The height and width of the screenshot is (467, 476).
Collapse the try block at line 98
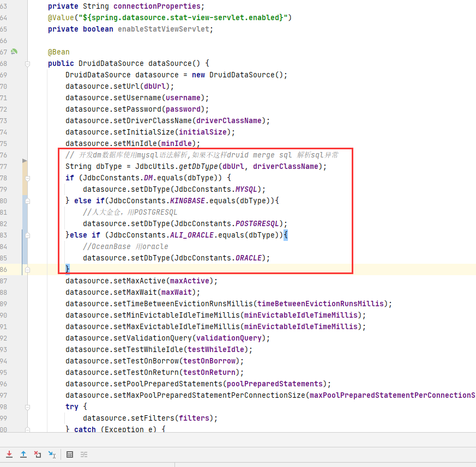point(27,407)
